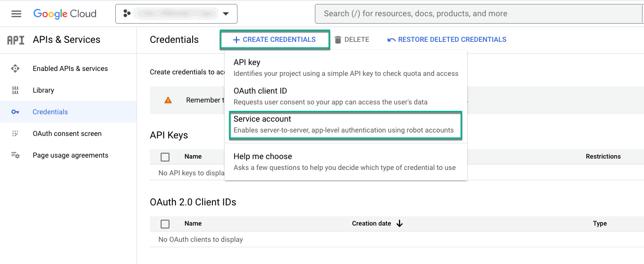Choose Service account option
Image resolution: width=644 pixels, height=264 pixels.
pyautogui.click(x=346, y=124)
